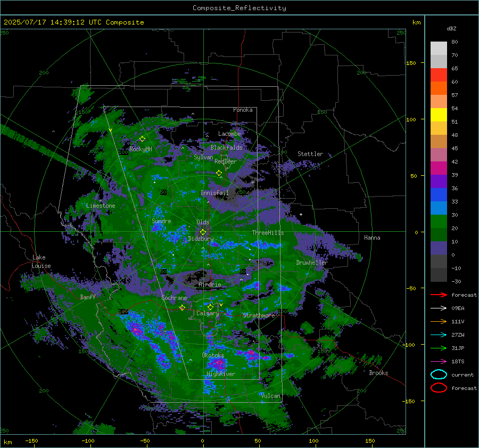Click the Hanna city label
479x448 pixels.
click(372, 238)
